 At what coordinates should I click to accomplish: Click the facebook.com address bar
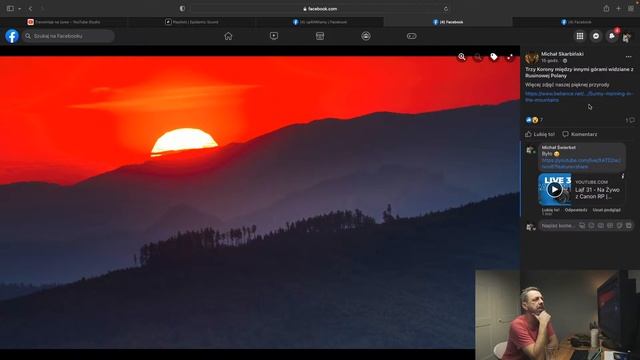[320, 9]
